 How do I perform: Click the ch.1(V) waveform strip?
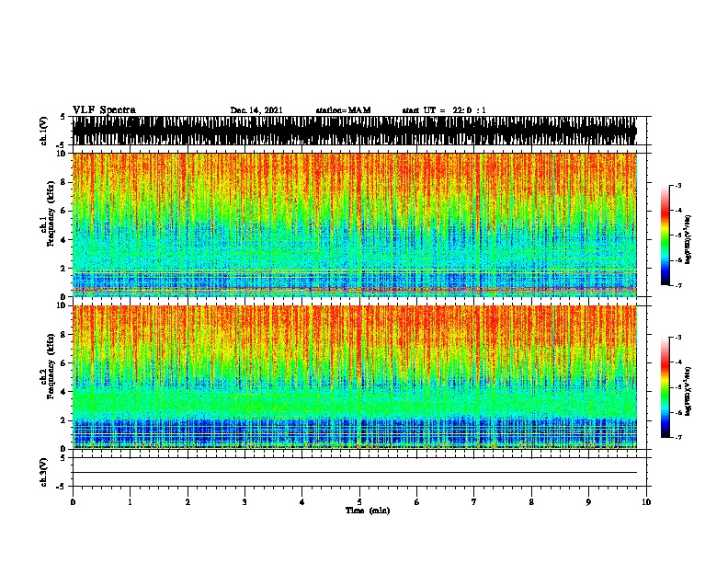[x=355, y=131]
